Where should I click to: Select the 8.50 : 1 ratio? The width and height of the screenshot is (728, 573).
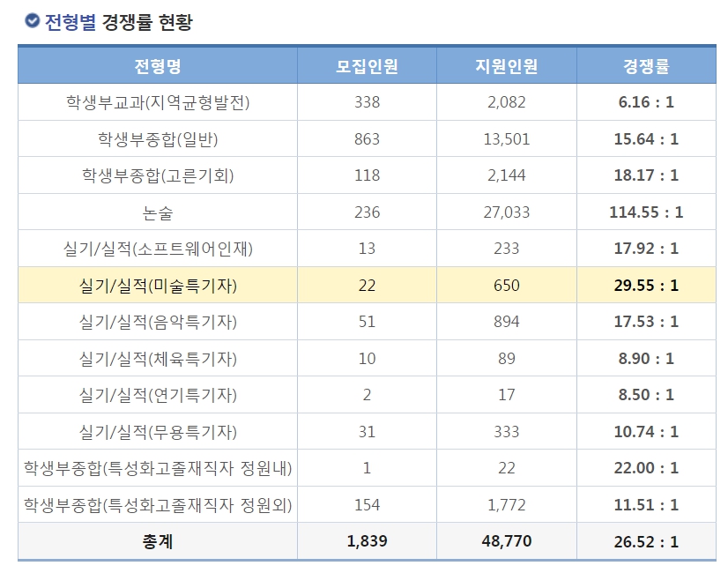(x=646, y=395)
